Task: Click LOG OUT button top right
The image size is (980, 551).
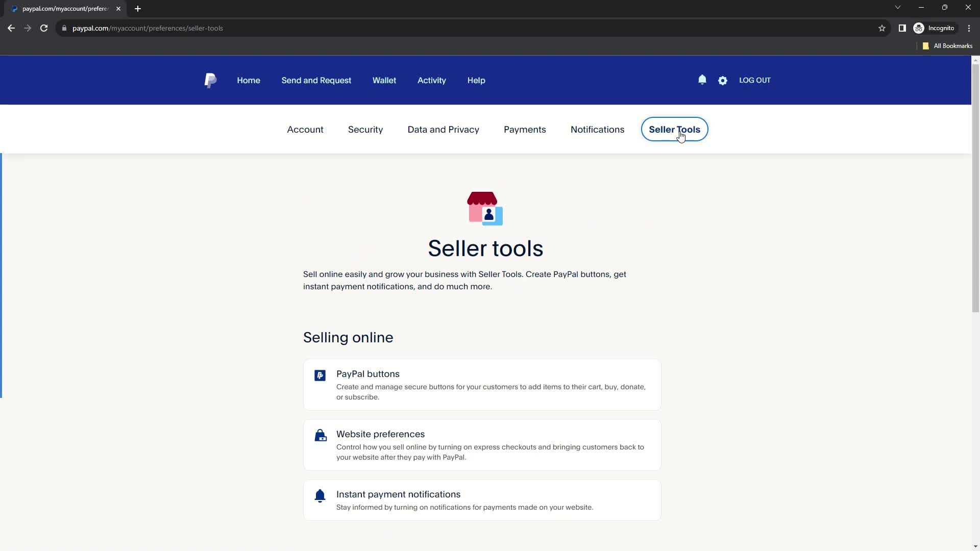Action: [x=754, y=80]
